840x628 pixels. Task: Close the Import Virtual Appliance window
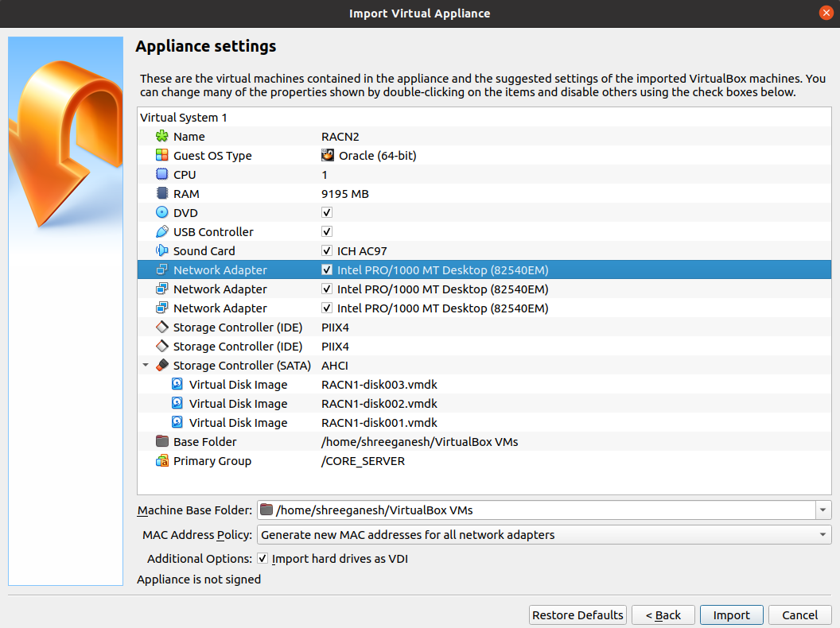(x=826, y=13)
